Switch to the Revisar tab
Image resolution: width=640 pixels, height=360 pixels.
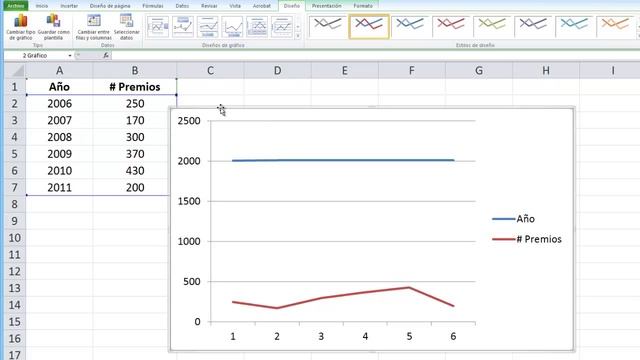pos(209,6)
